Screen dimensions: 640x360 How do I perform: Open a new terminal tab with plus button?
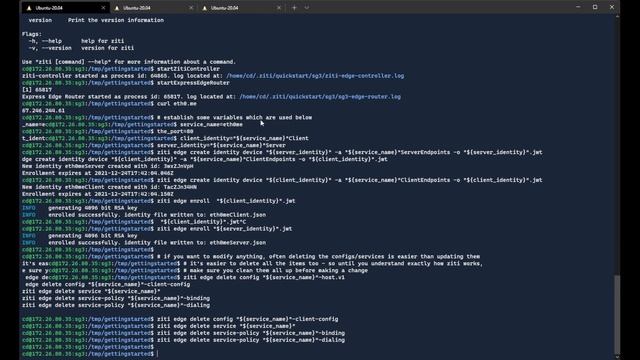(x=294, y=7)
